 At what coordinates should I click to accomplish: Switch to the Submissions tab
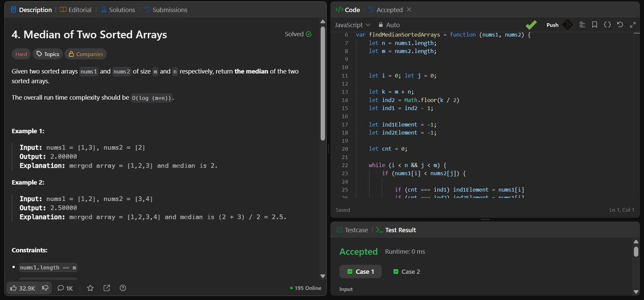tap(165, 10)
